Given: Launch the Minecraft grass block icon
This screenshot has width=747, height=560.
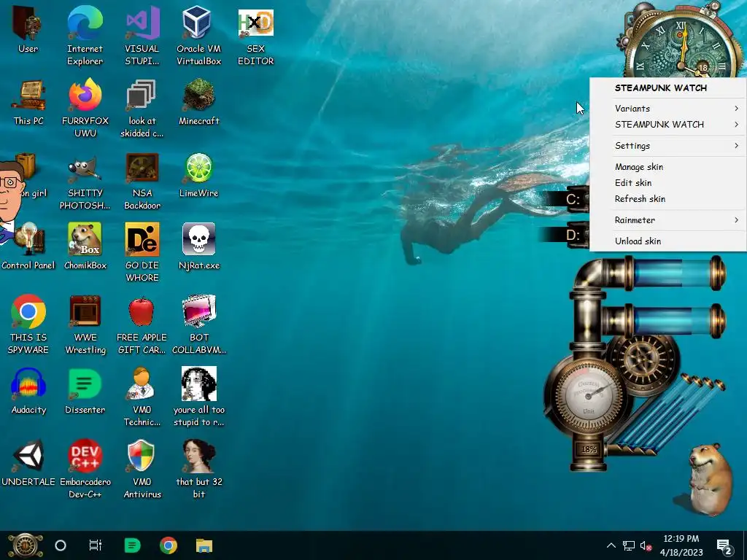Looking at the screenshot, I should [x=198, y=96].
